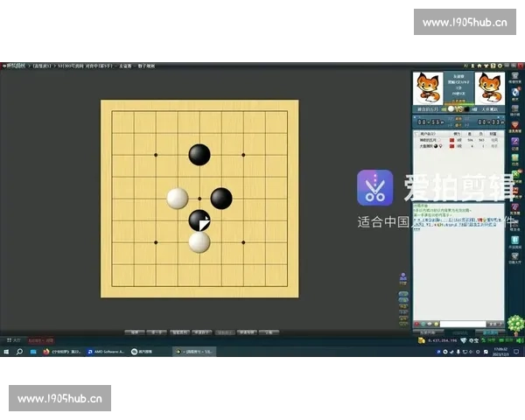Open the ranking list icon in right sidebar
The image size is (525, 420).
pyautogui.click(x=515, y=108)
